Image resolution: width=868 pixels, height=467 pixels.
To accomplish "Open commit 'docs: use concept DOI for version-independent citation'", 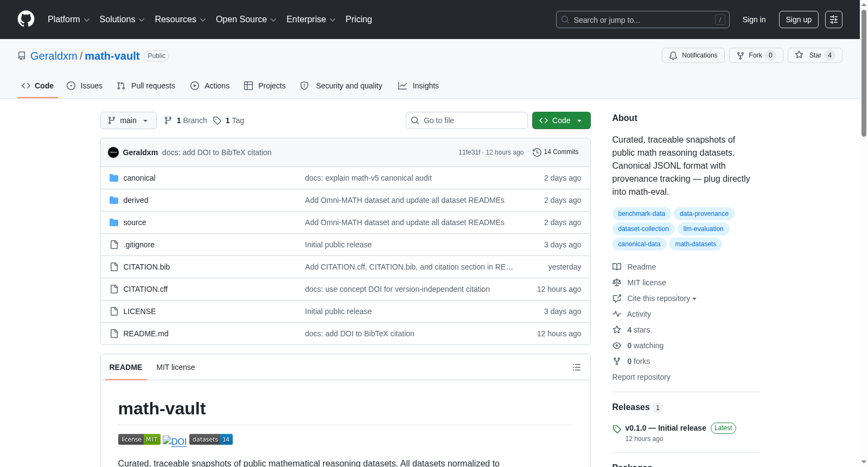I will [397, 289].
